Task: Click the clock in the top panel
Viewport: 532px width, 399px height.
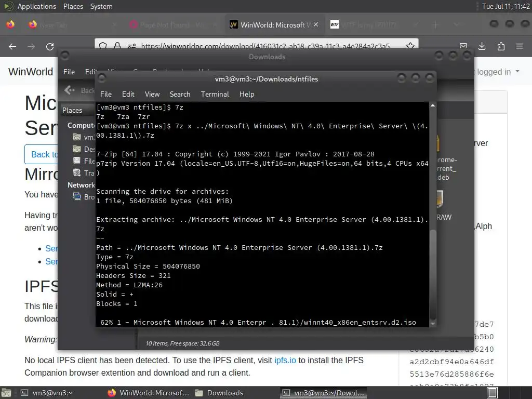Action: pos(506,6)
